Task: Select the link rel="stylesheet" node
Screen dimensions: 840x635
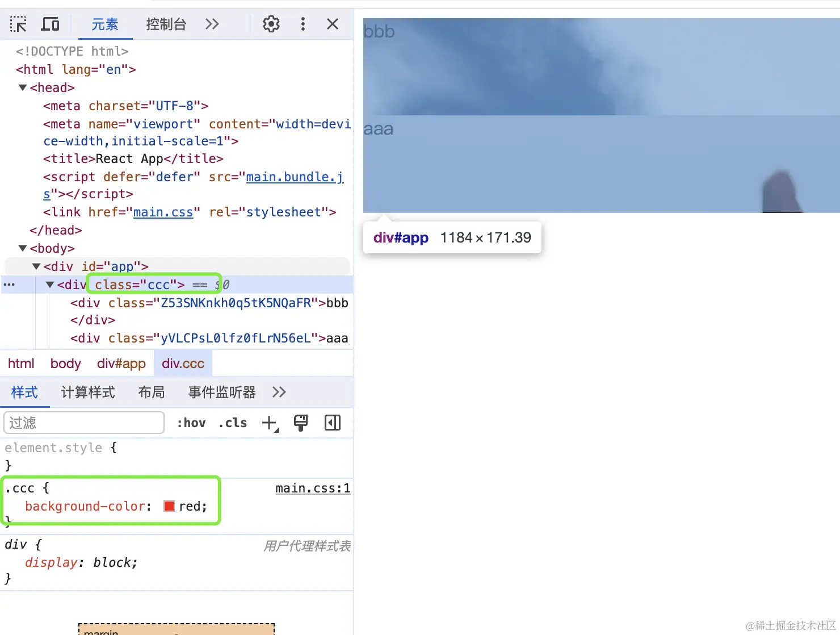Action: 190,212
